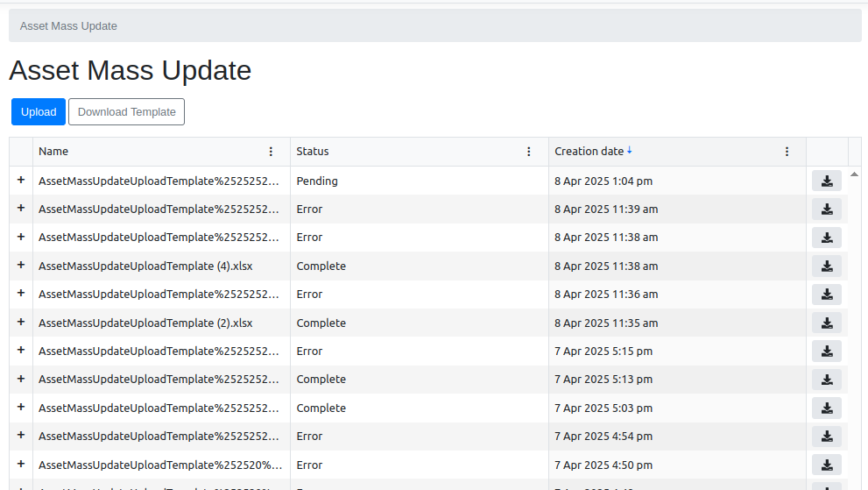
Task: Open the Status column options menu
Action: point(528,152)
